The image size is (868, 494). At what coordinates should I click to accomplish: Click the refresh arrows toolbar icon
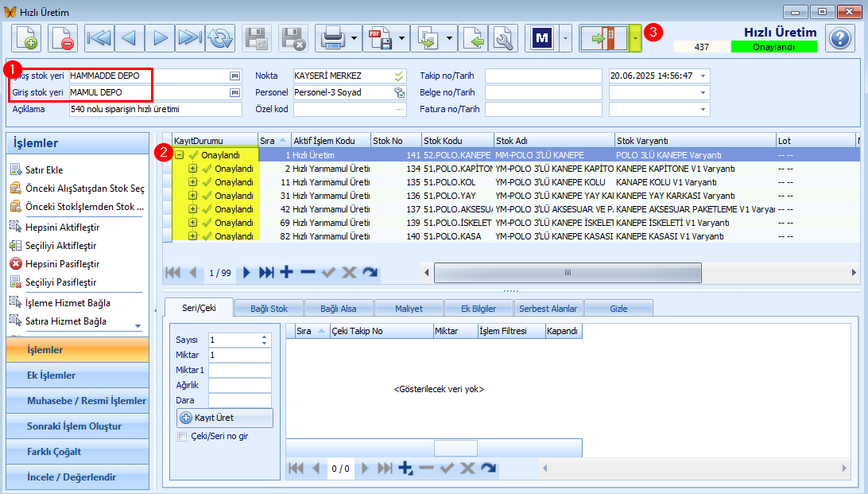pos(220,38)
